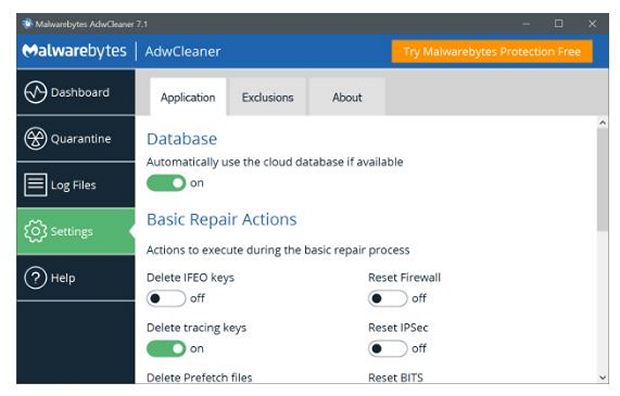Maximize the AdwCleaner window

[x=559, y=24]
